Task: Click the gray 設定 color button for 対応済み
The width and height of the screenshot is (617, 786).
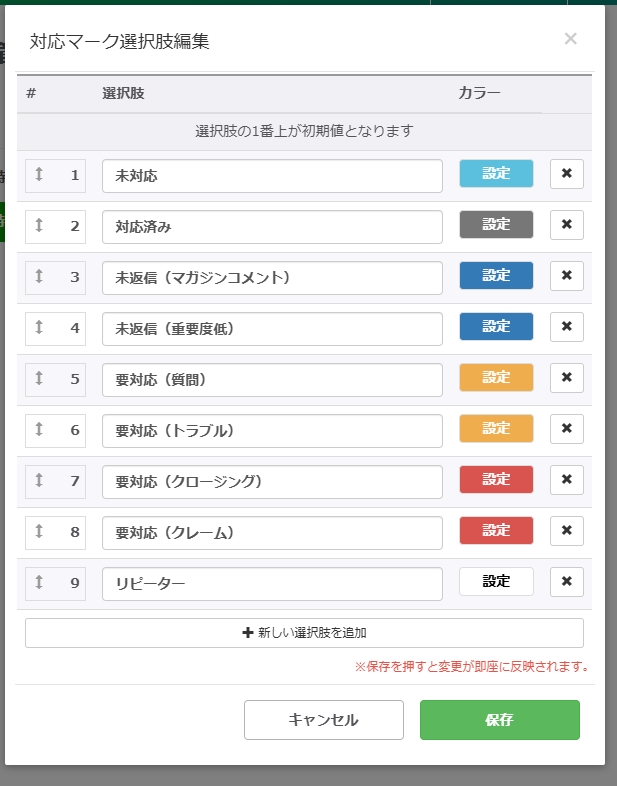Action: [x=496, y=225]
